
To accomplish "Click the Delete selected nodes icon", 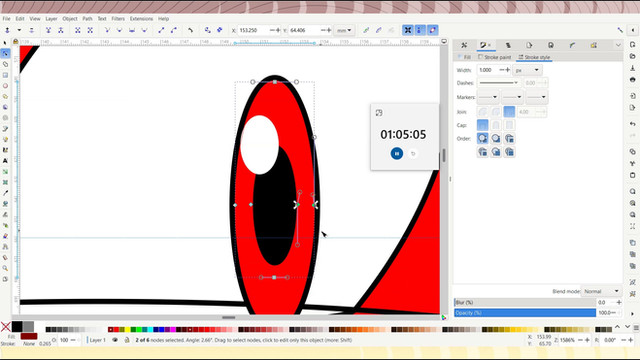I will 31,30.
